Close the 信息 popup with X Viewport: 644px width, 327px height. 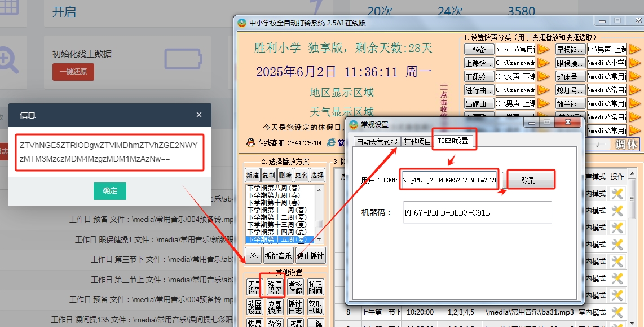coord(199,115)
